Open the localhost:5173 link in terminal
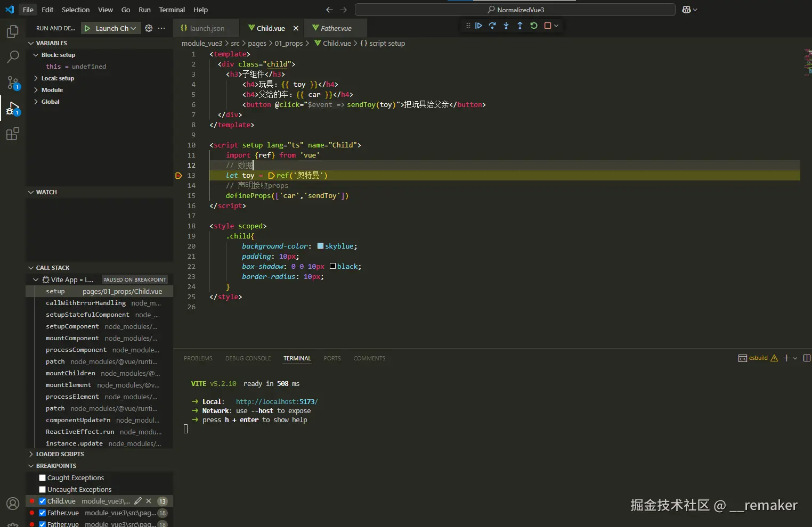 pyautogui.click(x=277, y=402)
